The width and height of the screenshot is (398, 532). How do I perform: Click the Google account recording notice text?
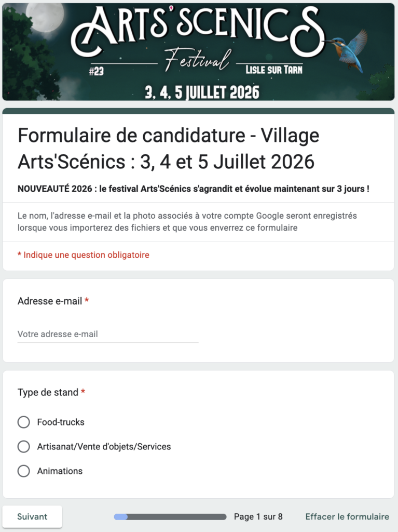(187, 221)
